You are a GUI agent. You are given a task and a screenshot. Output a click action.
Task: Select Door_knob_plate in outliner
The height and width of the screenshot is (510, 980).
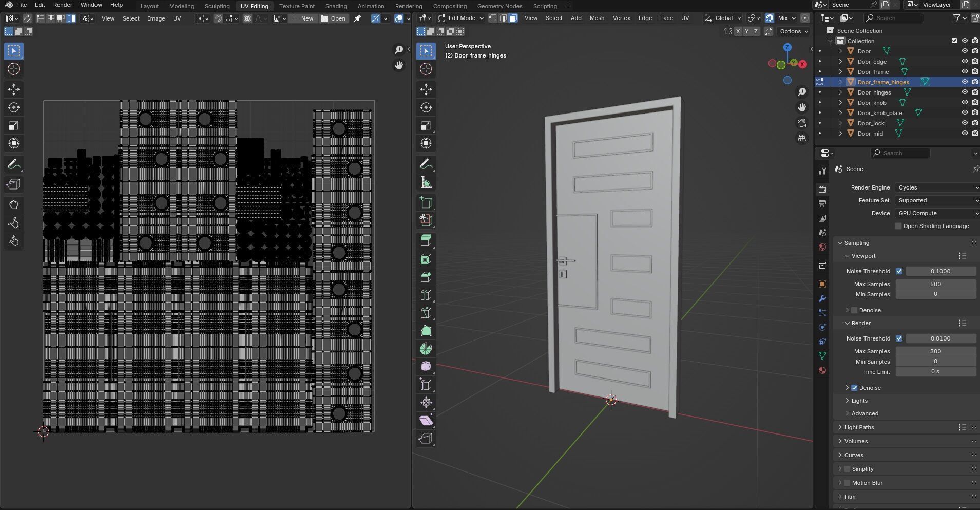(x=879, y=113)
